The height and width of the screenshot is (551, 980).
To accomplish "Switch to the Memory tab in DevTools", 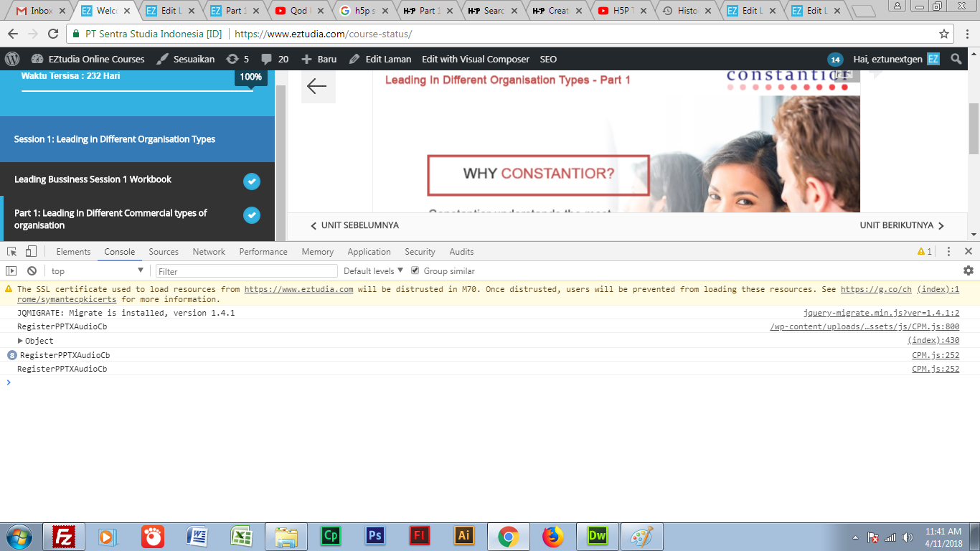I will [x=318, y=252].
